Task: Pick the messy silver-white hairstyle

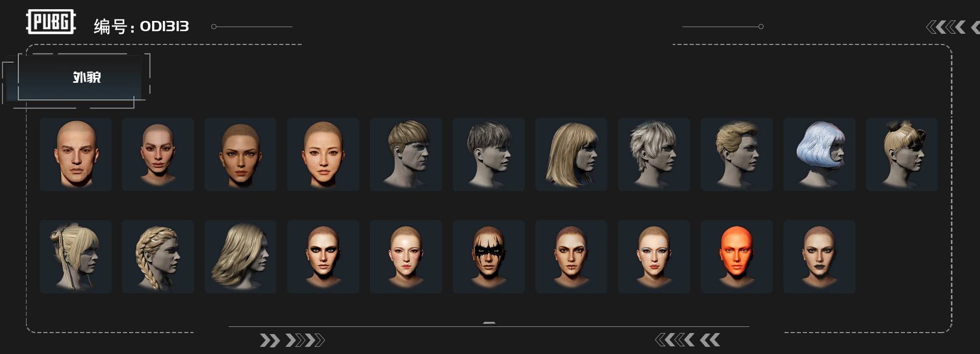Action: pyautogui.click(x=654, y=154)
